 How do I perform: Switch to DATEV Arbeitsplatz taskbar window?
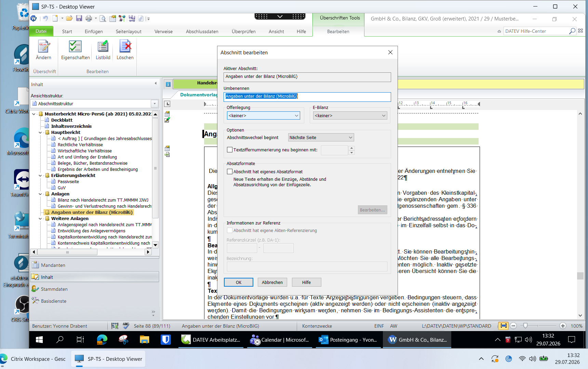point(211,340)
